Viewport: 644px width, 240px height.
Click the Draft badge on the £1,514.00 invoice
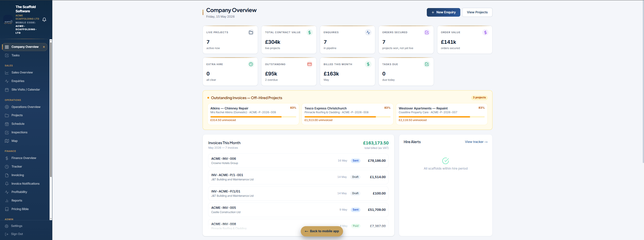[x=355, y=177]
